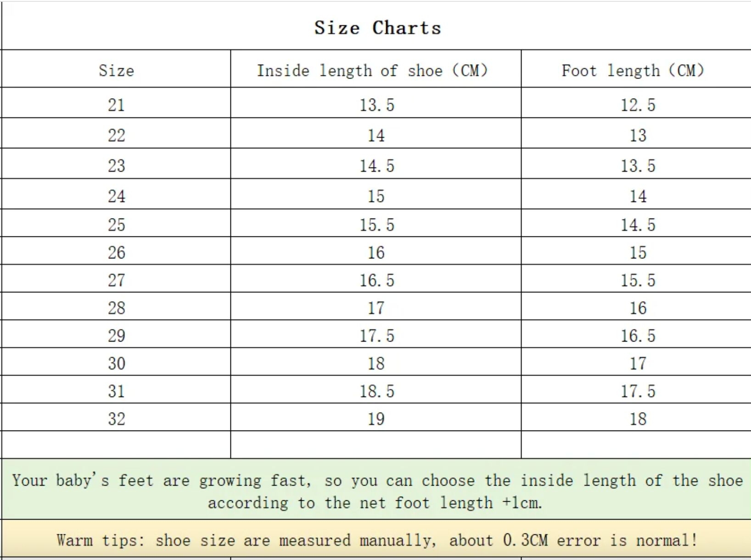Click the green baby's feet growing note

pos(376,491)
